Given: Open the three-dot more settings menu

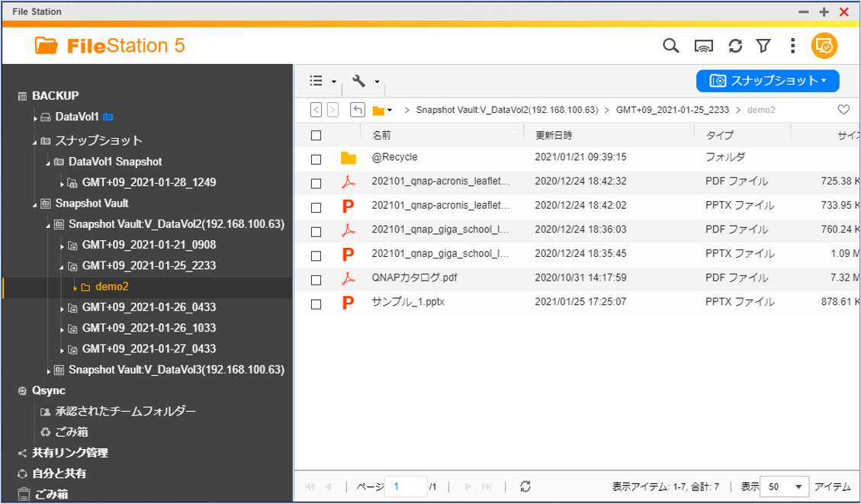Looking at the screenshot, I should tap(792, 46).
